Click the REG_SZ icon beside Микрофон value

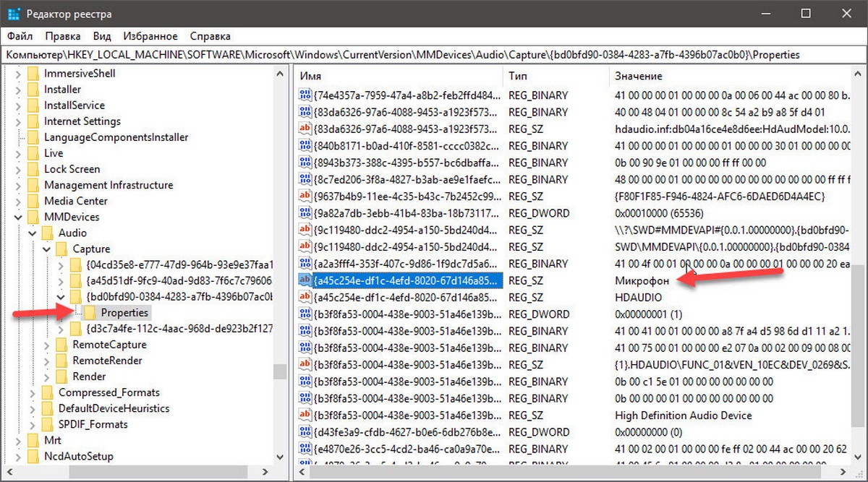(305, 280)
